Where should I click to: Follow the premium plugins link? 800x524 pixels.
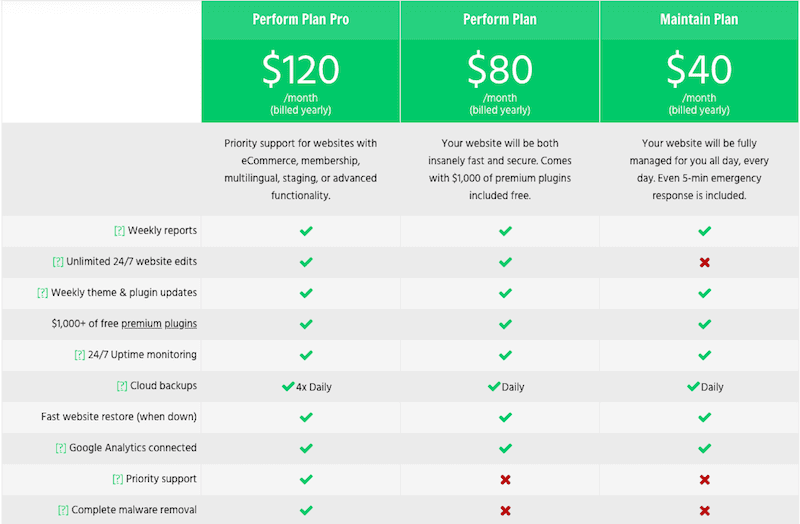click(x=159, y=323)
